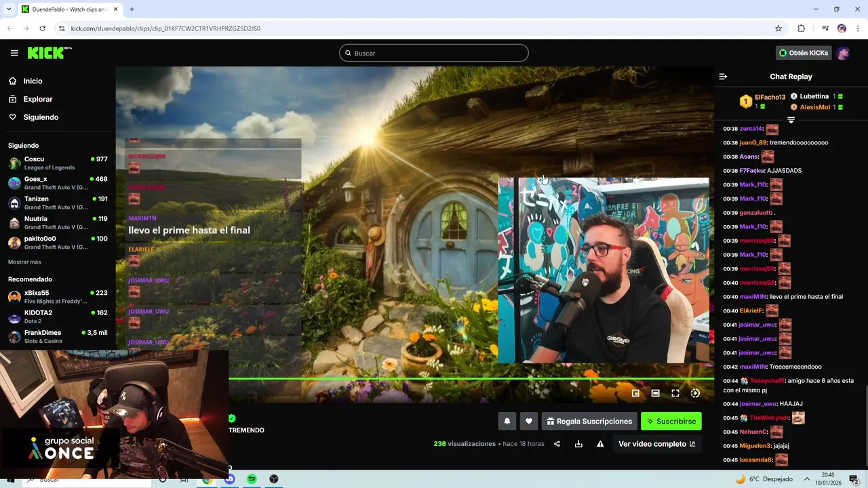The width and height of the screenshot is (868, 488).
Task: Click username ElArielF in chat
Action: [751, 311]
